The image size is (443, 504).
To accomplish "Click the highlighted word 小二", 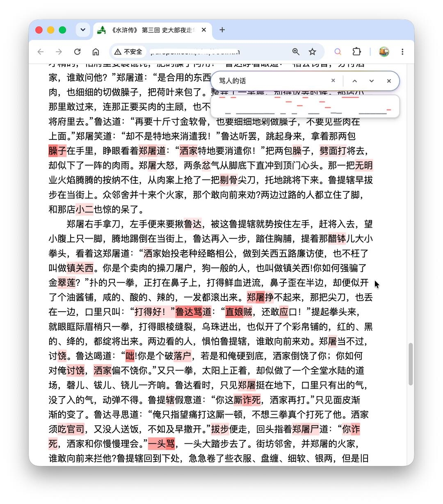I will coord(85,210).
